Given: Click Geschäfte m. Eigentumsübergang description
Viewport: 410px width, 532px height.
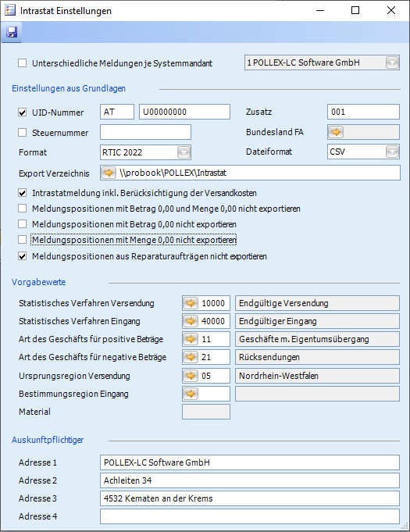Looking at the screenshot, I should pyautogui.click(x=317, y=339).
